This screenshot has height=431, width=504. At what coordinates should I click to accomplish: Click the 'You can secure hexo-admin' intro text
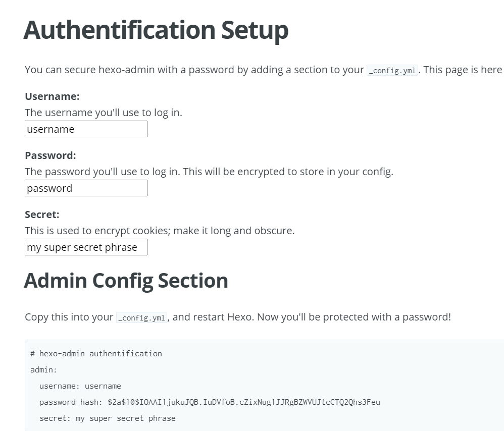coord(194,70)
